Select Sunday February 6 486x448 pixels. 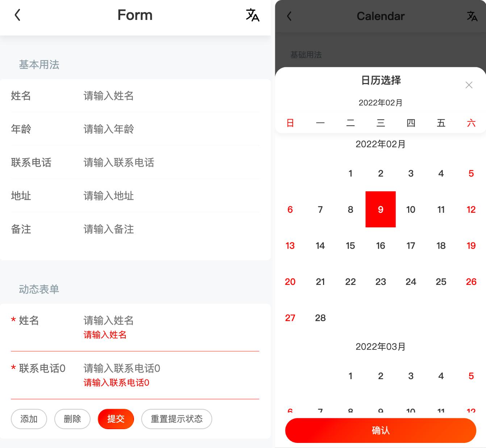(x=290, y=210)
